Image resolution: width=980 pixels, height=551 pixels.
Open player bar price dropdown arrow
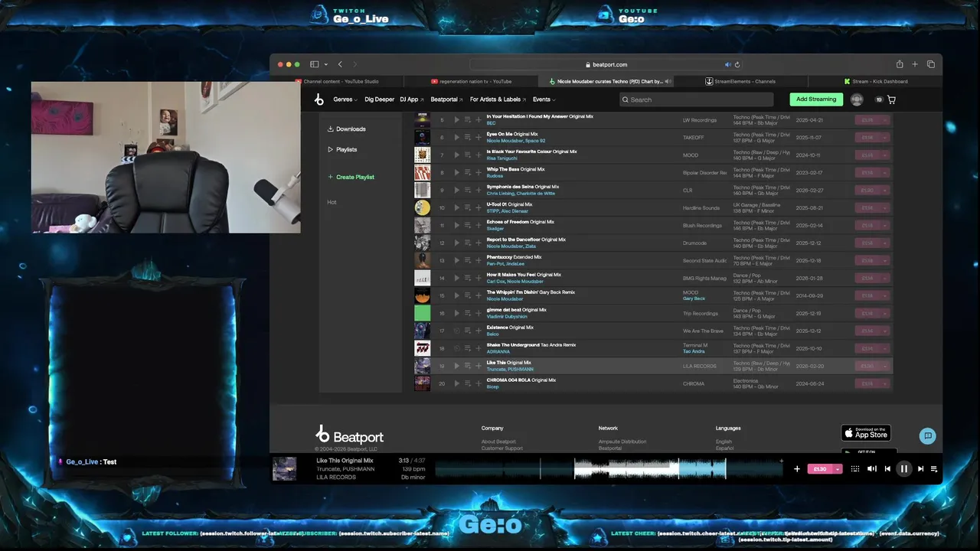pos(838,468)
